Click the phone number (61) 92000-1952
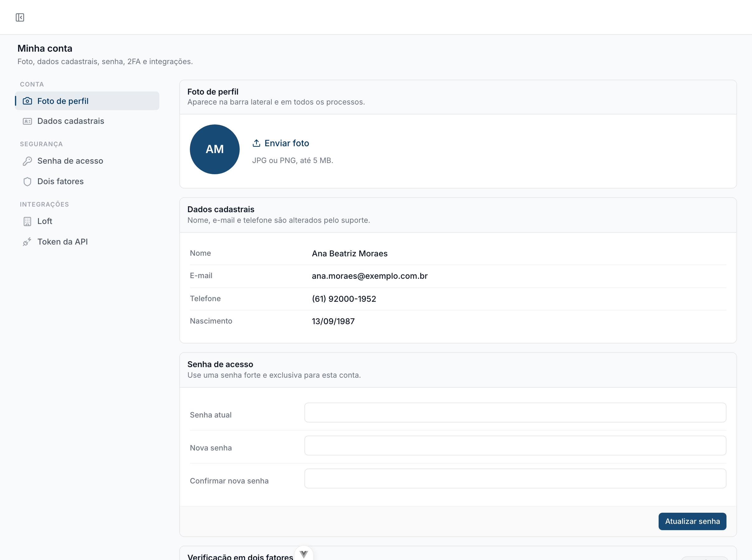The width and height of the screenshot is (752, 560). click(344, 299)
